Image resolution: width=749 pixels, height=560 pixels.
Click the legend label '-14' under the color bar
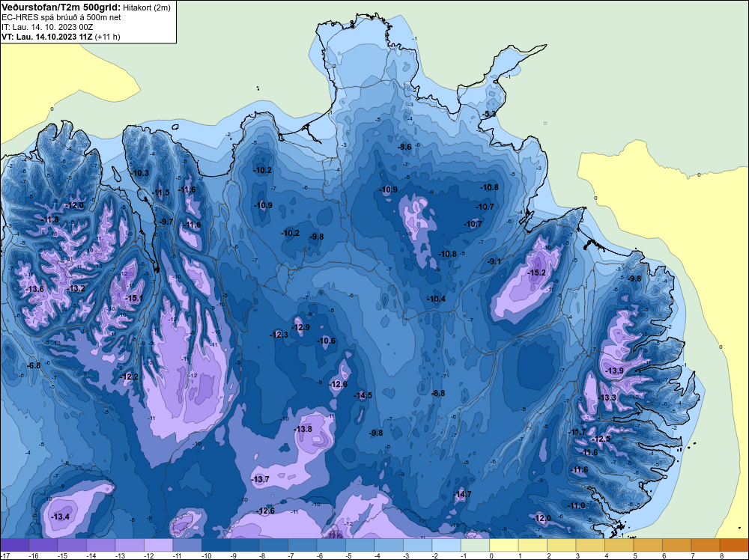(91, 556)
